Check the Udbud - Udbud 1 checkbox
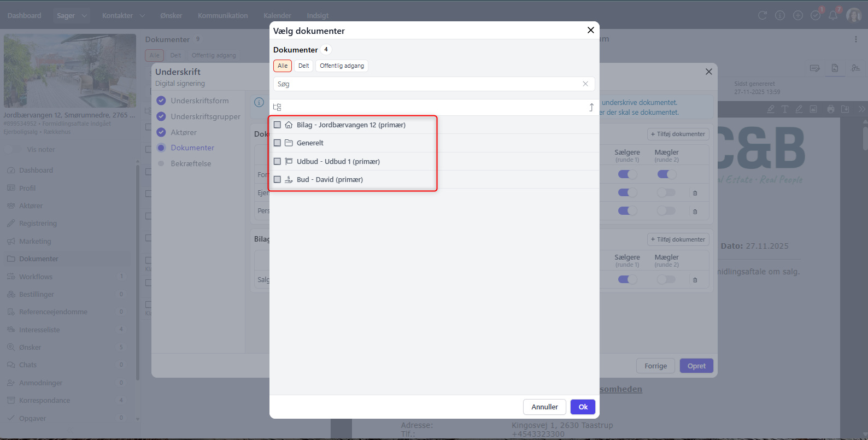This screenshot has height=440, width=868. 277,161
